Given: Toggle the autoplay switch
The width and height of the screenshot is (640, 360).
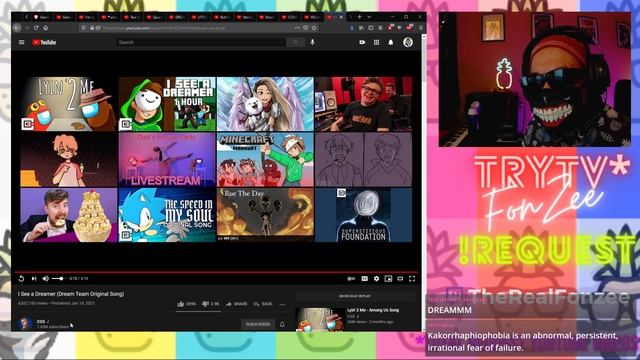Looking at the screenshot, I should coord(351,279).
